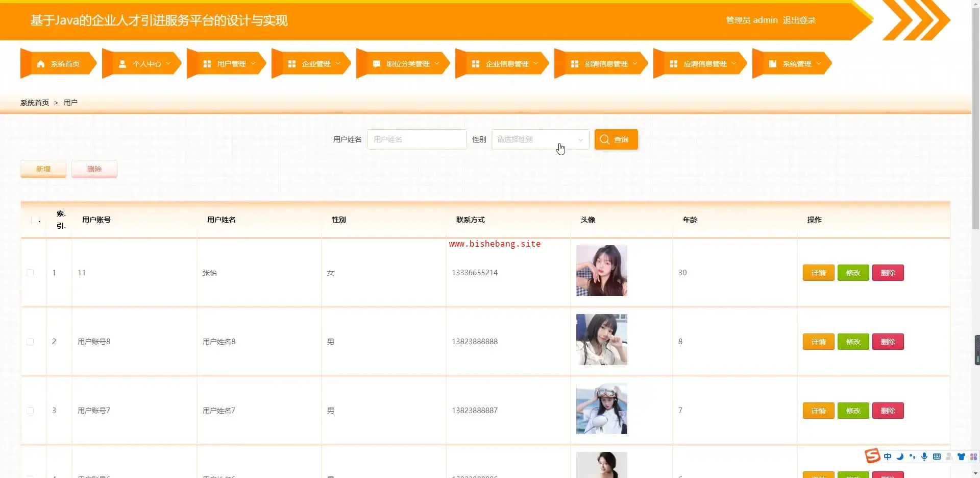Click 修改 for 用户账号8
This screenshot has height=478, width=980.
coord(853,342)
